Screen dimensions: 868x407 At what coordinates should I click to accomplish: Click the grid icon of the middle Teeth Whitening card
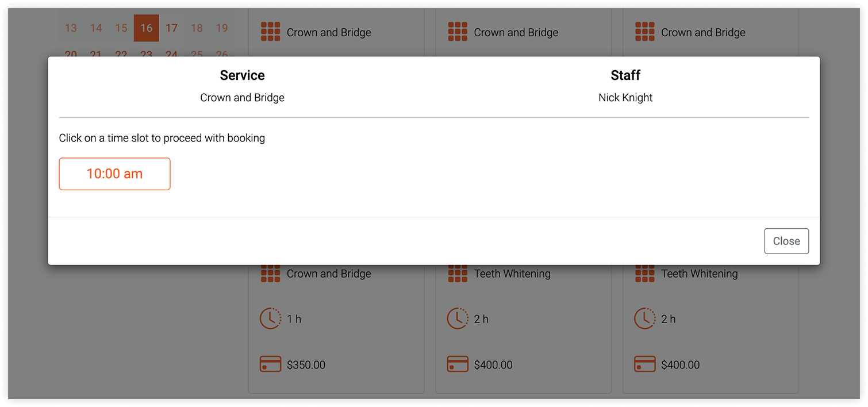coord(458,274)
